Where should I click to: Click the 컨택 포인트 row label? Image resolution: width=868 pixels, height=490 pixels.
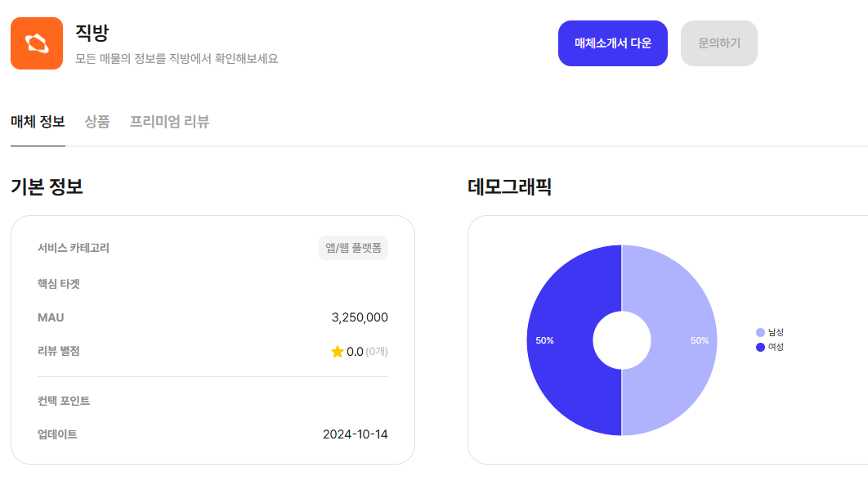[64, 401]
